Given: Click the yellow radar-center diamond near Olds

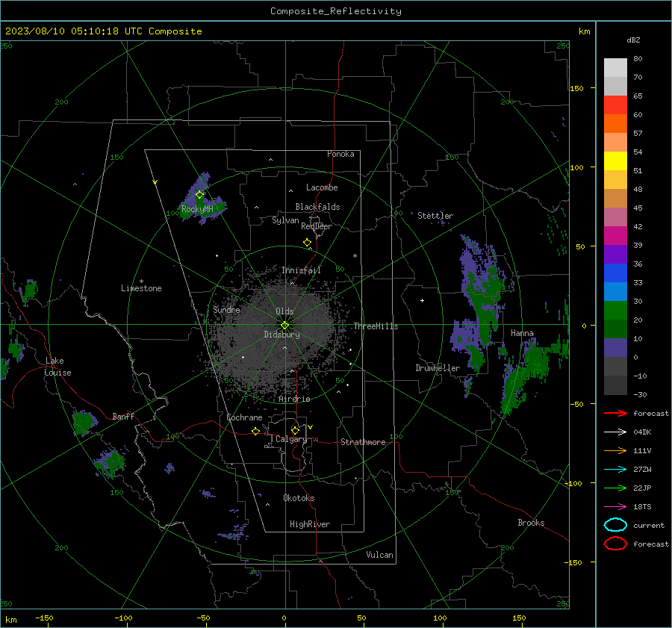Looking at the screenshot, I should point(285,326).
